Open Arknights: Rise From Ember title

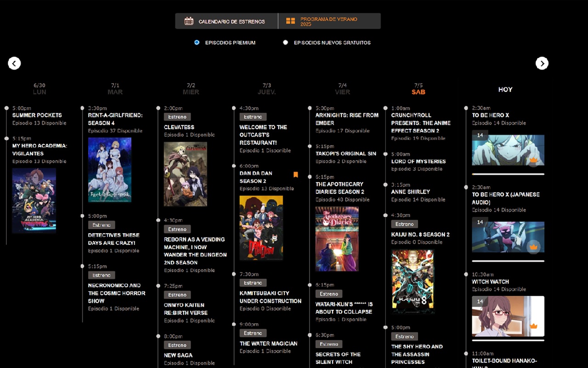(x=347, y=119)
